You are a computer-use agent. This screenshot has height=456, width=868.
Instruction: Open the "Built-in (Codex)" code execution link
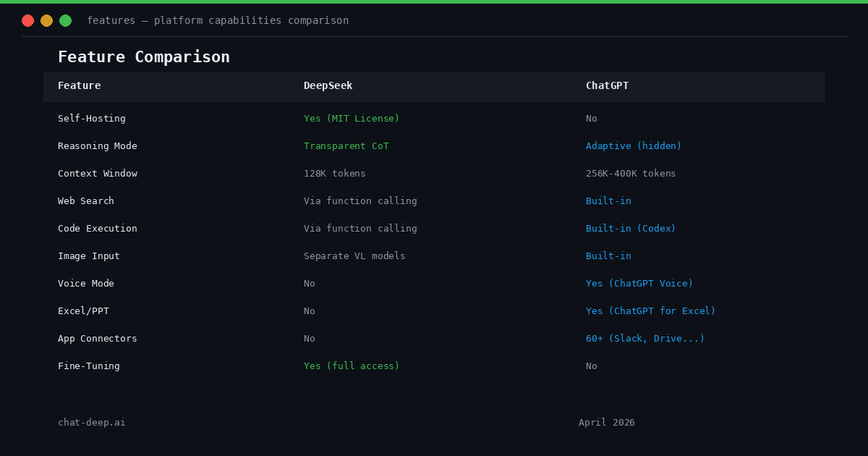pyautogui.click(x=631, y=228)
